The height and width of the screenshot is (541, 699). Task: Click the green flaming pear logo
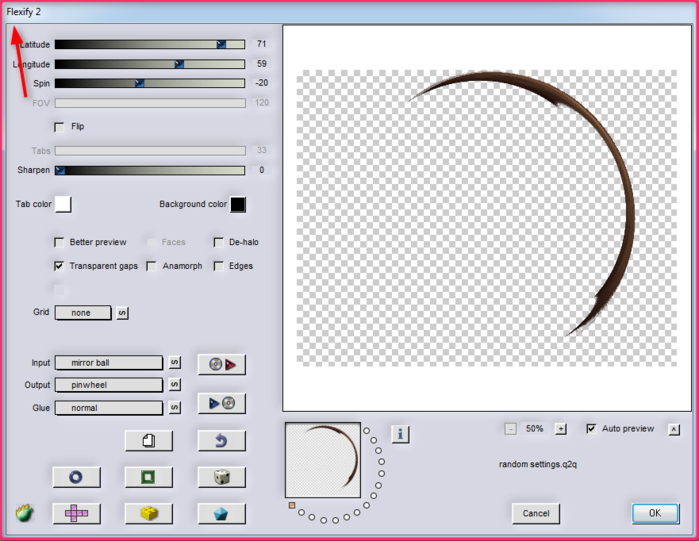[25, 513]
